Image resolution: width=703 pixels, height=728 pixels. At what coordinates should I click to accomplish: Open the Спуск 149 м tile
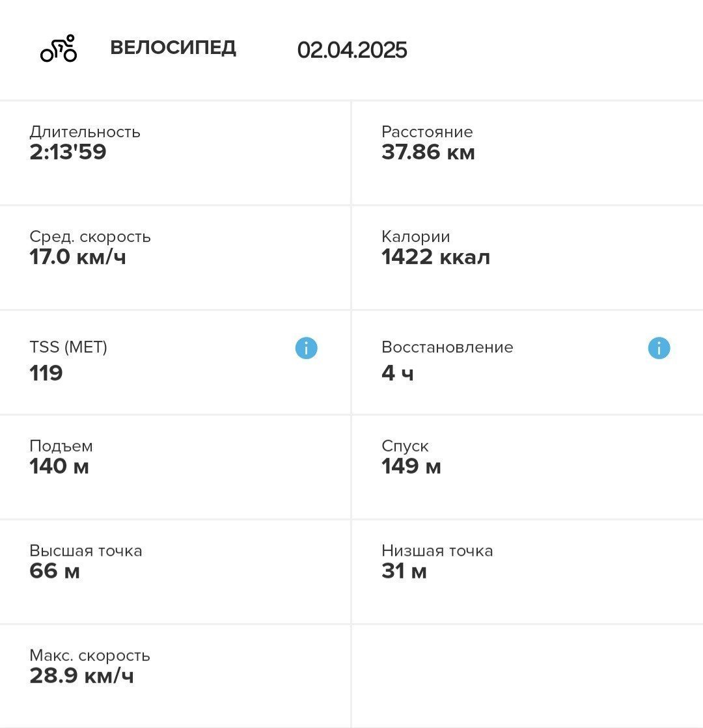pyautogui.click(x=527, y=467)
